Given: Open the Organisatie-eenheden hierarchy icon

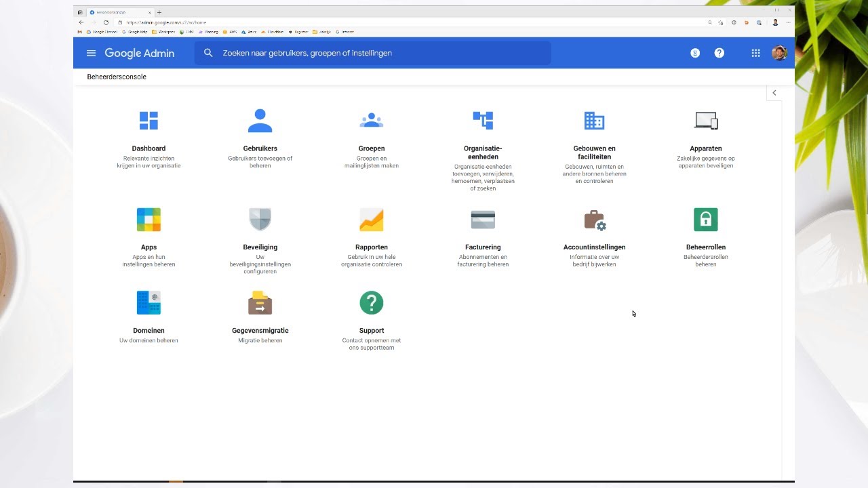Looking at the screenshot, I should click(x=483, y=121).
